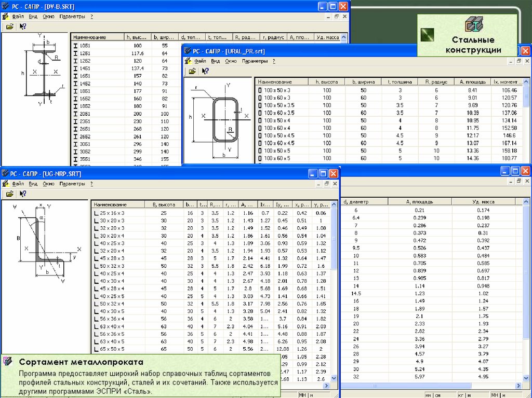532x398 pixels.
Task: Open Параметры menu in URAL_PR.srt window
Action: [255, 61]
